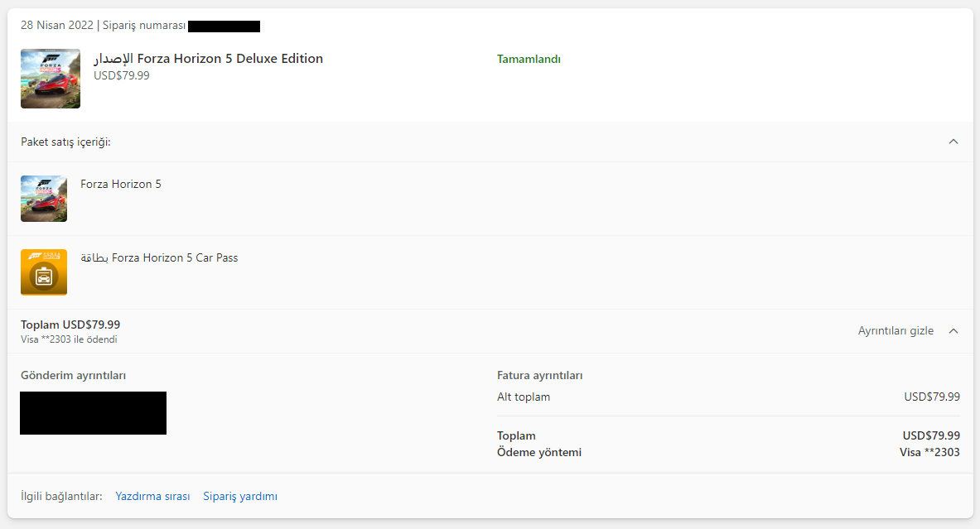
Task: Collapse the Paket satış içeriği section chevron
Action: [953, 142]
